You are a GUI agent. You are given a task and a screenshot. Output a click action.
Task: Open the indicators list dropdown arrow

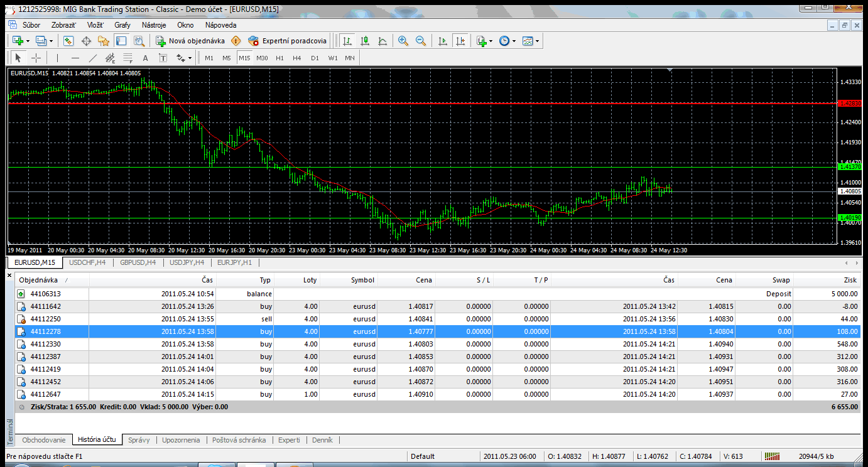[491, 41]
